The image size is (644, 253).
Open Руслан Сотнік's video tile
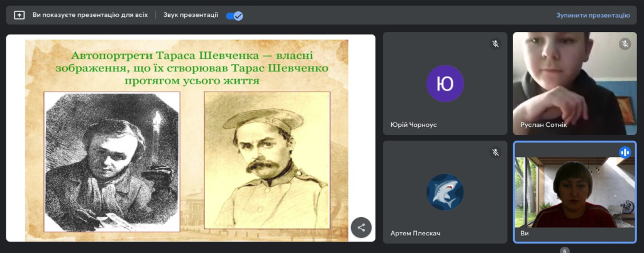575,83
